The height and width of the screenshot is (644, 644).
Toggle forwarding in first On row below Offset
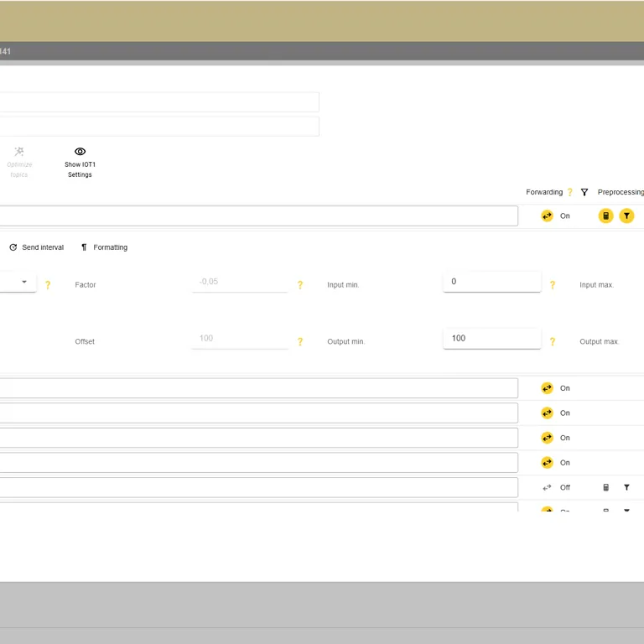pyautogui.click(x=547, y=388)
